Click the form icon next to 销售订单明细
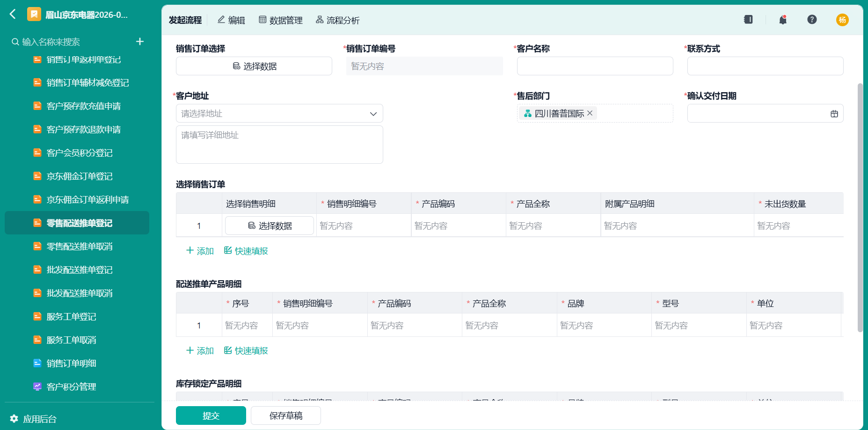Viewport: 868px width, 430px height. pyautogui.click(x=37, y=363)
